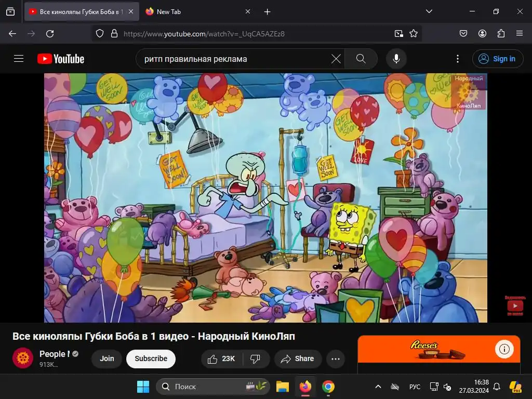Open the Copilot preview icon
Image resolution: width=532 pixels, height=399 pixels.
515,387
